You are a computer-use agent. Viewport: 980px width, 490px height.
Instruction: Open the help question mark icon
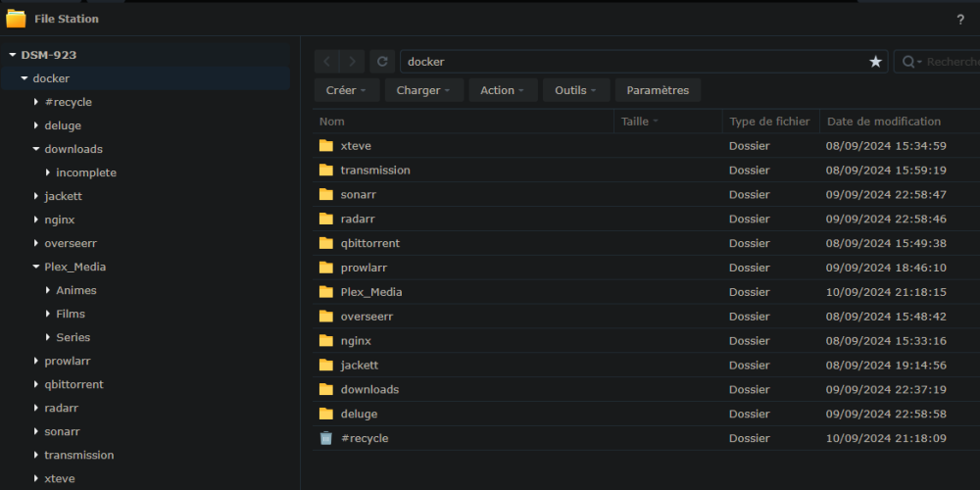click(960, 20)
